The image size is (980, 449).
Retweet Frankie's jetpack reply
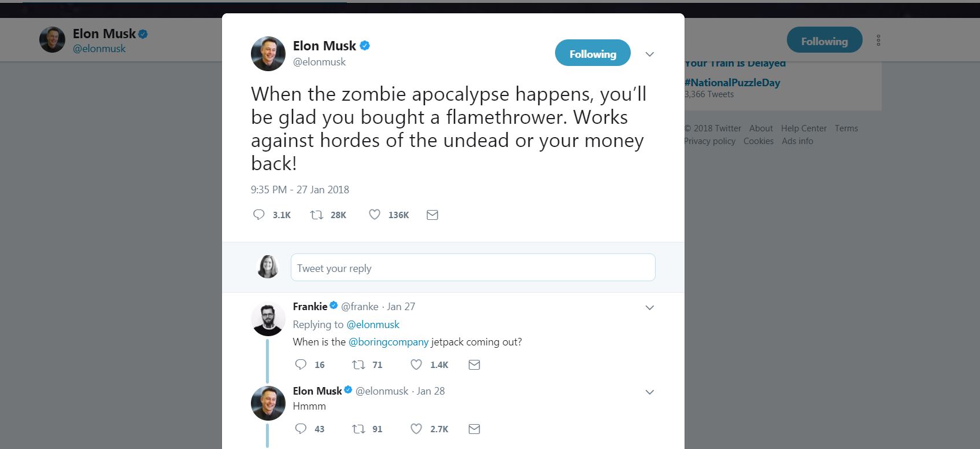358,365
